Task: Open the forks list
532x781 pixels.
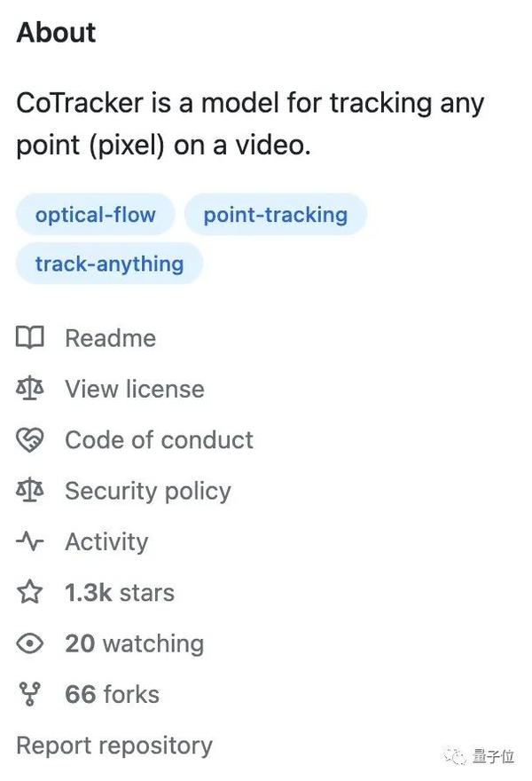Action: (x=112, y=695)
